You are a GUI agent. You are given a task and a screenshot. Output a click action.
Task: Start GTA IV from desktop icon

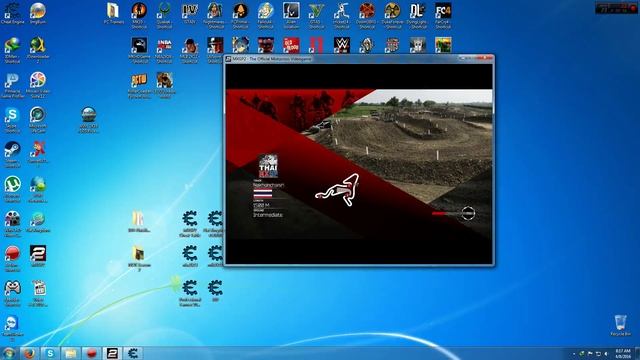tap(189, 13)
